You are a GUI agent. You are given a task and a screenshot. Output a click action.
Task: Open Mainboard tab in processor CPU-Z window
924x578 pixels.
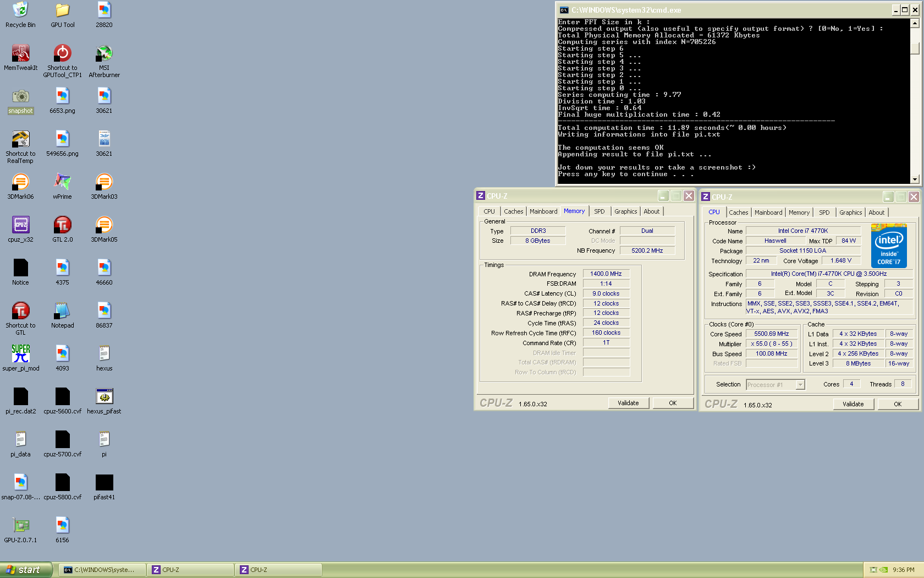click(768, 212)
